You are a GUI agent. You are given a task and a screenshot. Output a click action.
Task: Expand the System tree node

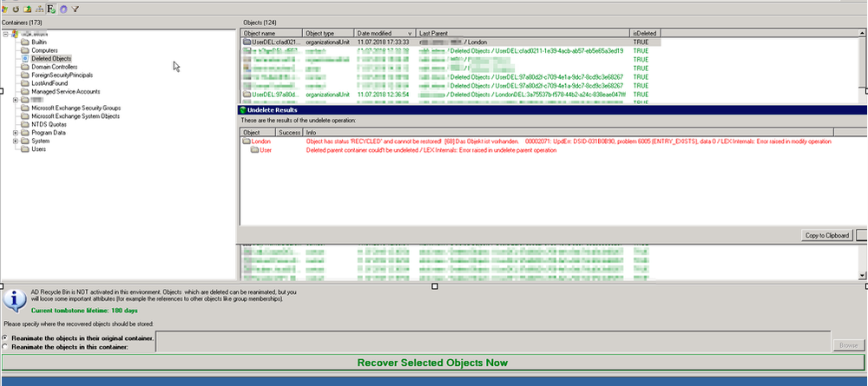[x=15, y=141]
